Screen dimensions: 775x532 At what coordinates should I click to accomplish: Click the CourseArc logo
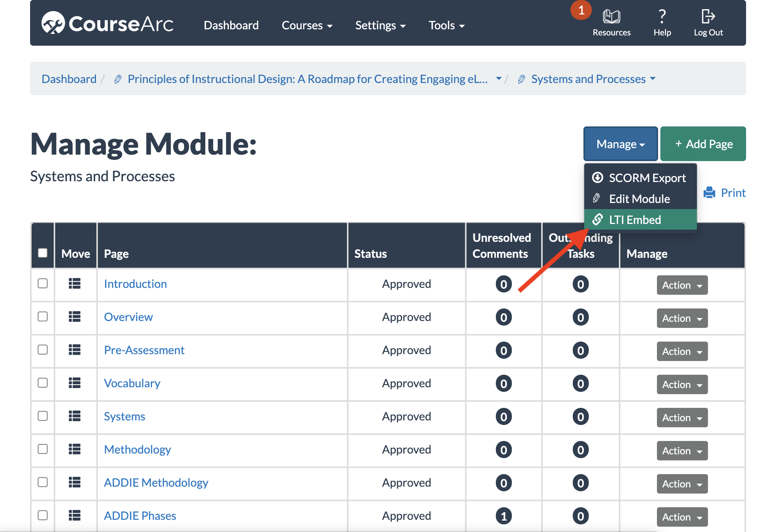[x=107, y=24]
